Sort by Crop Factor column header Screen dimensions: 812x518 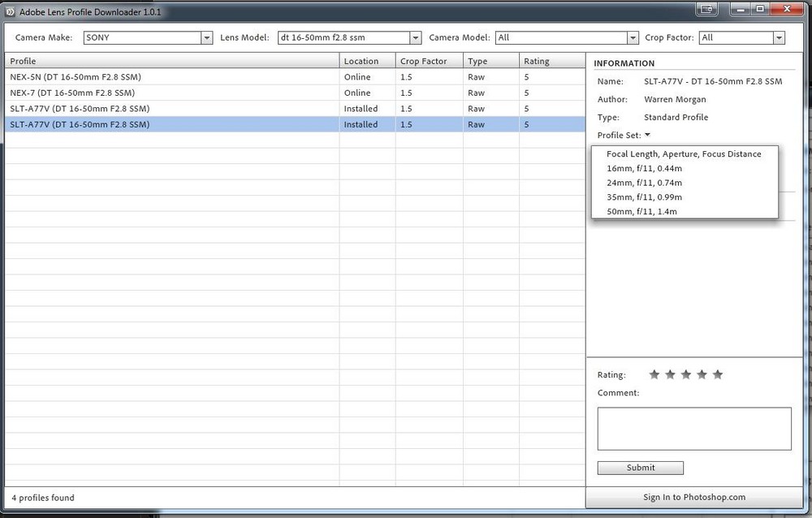pos(429,61)
